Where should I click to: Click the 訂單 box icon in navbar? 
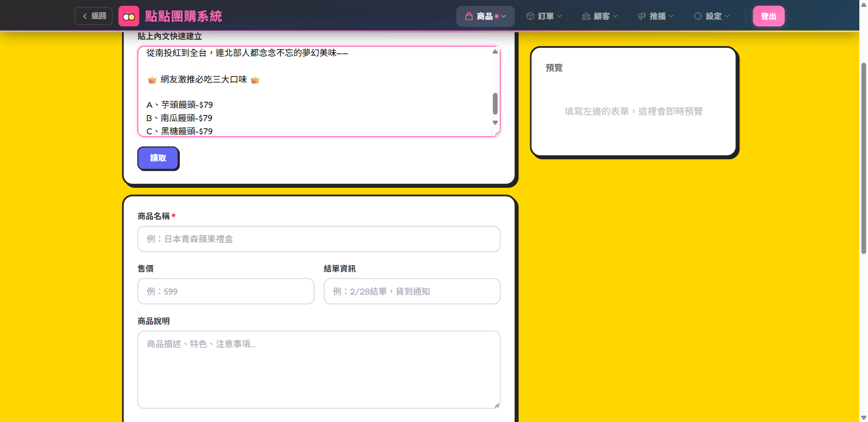[530, 16]
